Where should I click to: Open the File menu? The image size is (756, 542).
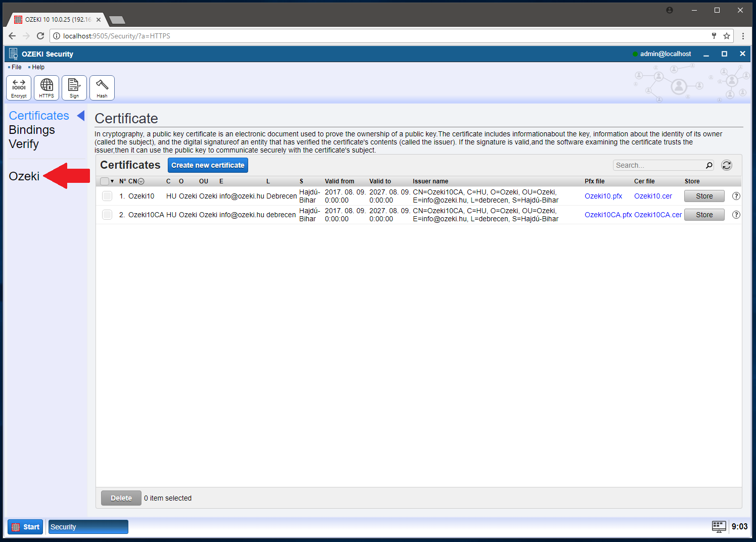click(16, 67)
